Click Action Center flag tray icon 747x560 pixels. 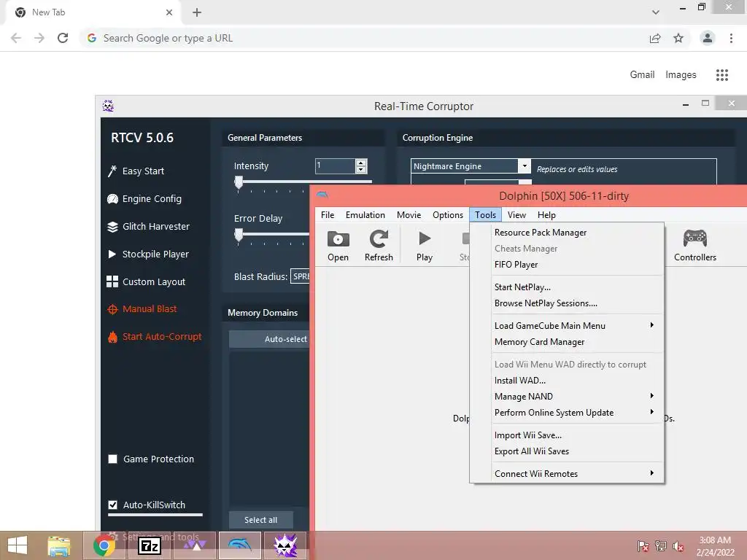643,546
